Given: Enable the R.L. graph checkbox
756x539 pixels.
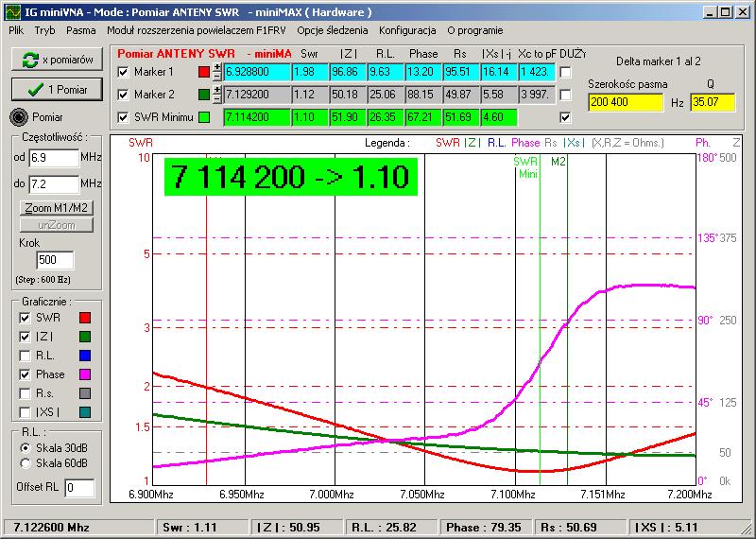Looking at the screenshot, I should [25, 356].
